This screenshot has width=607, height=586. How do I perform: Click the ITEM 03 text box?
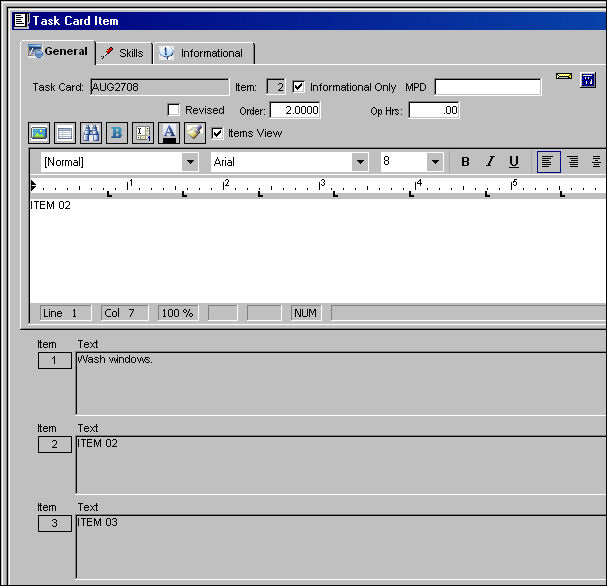pos(341,547)
